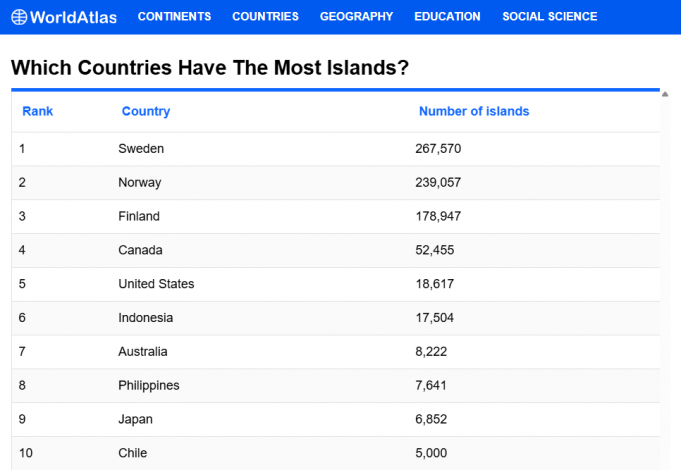Click the Canada table entry

click(x=140, y=250)
